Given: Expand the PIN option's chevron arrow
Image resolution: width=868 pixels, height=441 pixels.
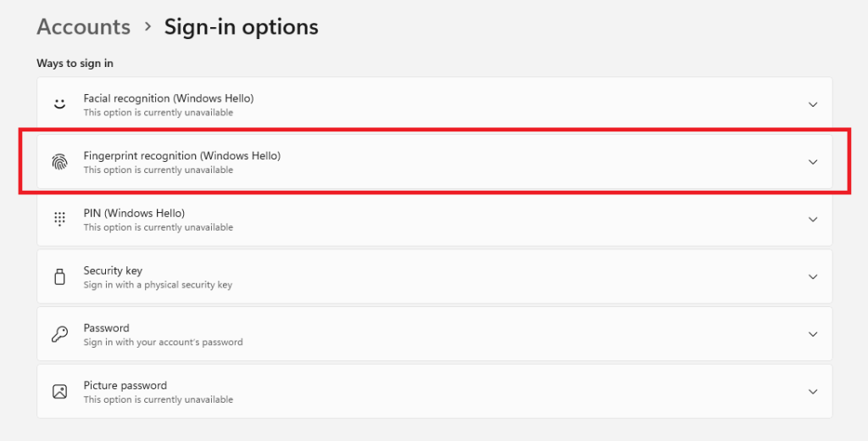Looking at the screenshot, I should click(x=813, y=220).
